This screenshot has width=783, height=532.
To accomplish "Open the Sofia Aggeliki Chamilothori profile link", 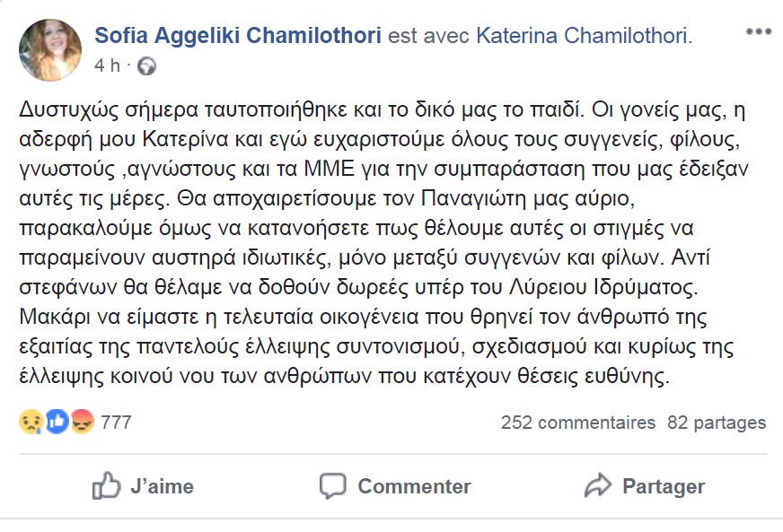I will (238, 35).
